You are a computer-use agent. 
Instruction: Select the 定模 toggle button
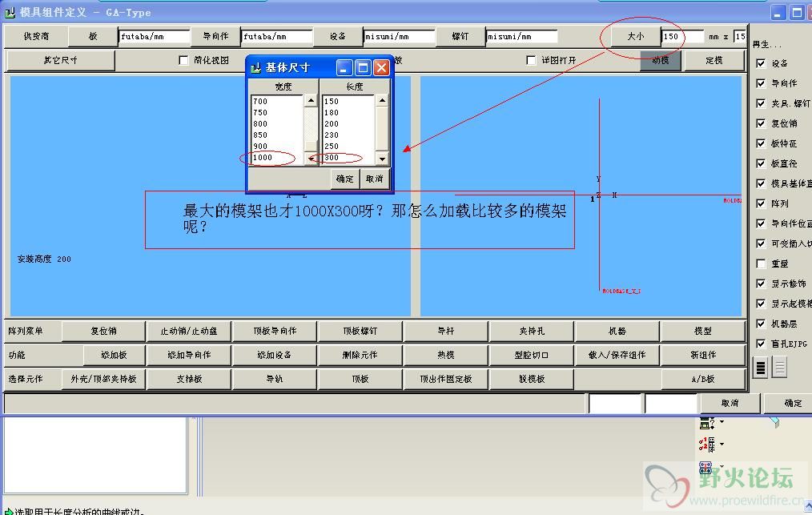(714, 60)
